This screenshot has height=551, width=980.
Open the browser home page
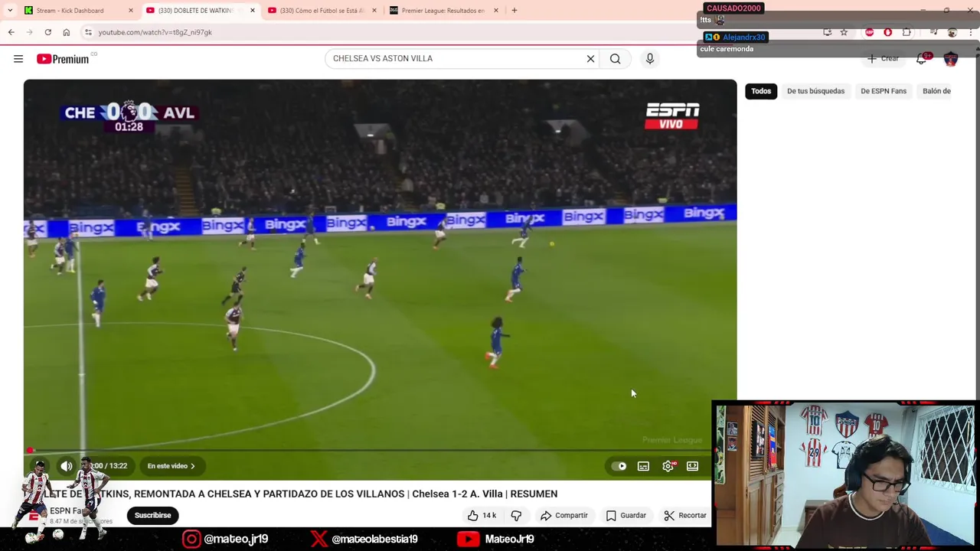pyautogui.click(x=66, y=32)
